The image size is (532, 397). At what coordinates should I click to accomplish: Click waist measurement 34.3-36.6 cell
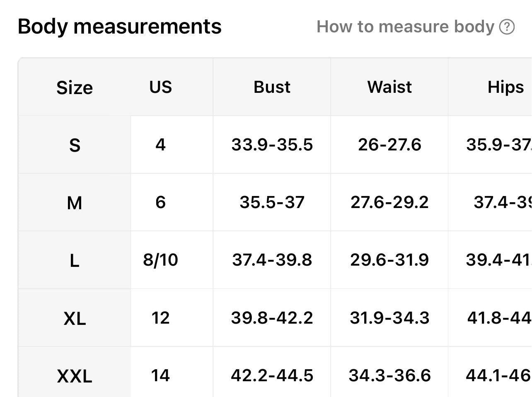click(389, 375)
